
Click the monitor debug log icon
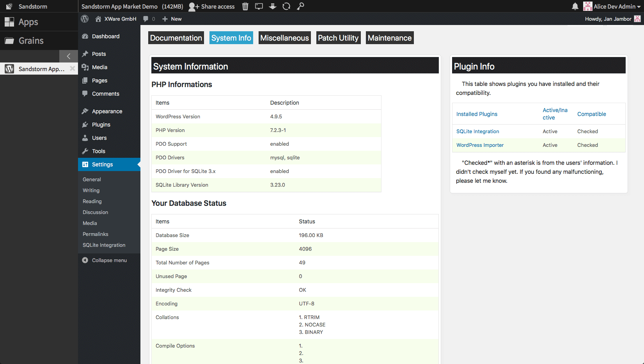[x=259, y=6]
